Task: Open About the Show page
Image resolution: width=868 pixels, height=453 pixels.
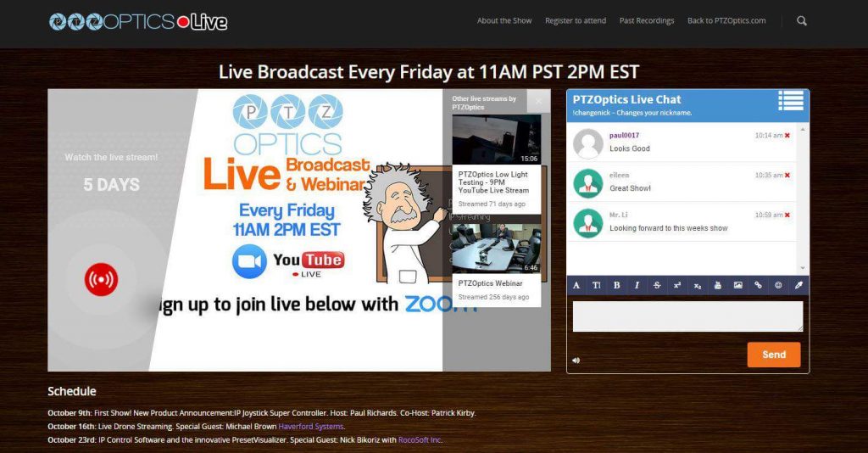Action: pyautogui.click(x=504, y=20)
